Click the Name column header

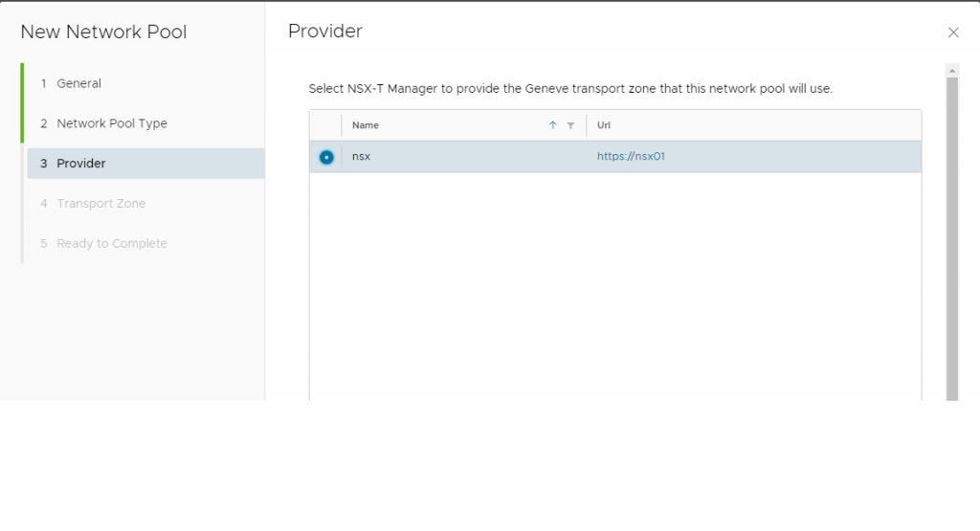365,125
